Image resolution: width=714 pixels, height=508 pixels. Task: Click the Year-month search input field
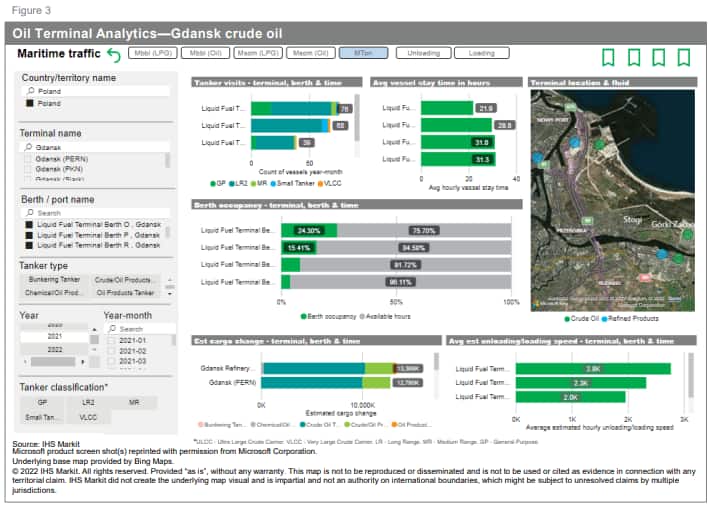click(x=138, y=328)
